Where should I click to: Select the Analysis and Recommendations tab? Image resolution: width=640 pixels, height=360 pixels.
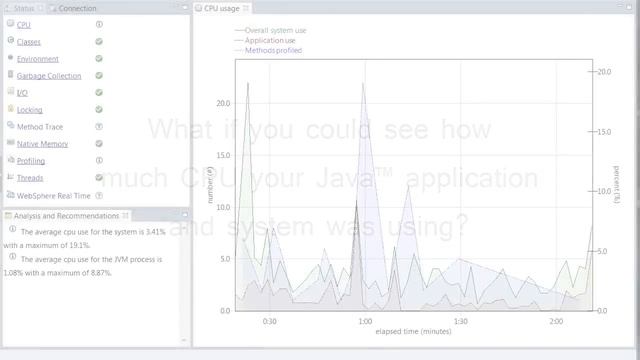(66, 216)
